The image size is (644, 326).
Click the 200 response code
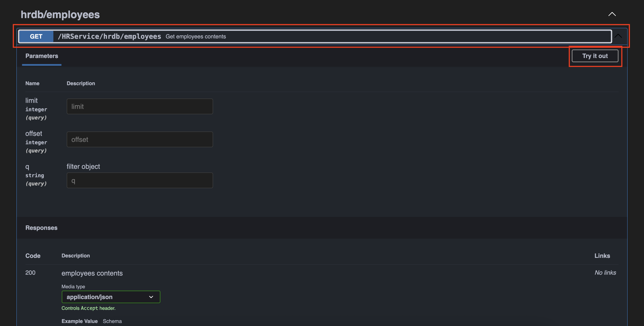pyautogui.click(x=30, y=273)
